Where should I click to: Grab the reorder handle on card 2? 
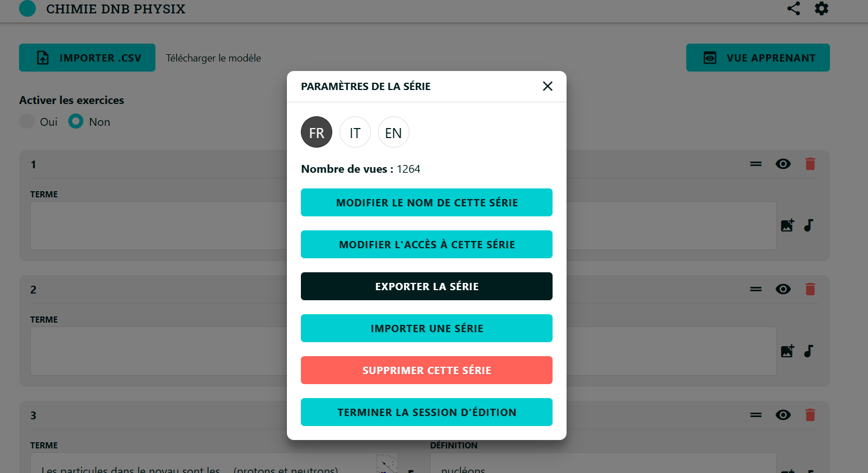(x=756, y=289)
